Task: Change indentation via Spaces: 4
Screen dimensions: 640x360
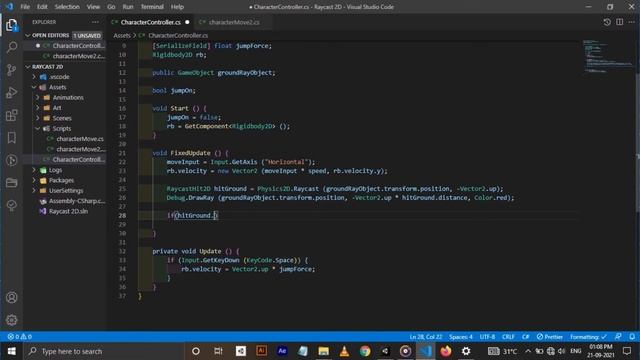Action: click(x=460, y=337)
